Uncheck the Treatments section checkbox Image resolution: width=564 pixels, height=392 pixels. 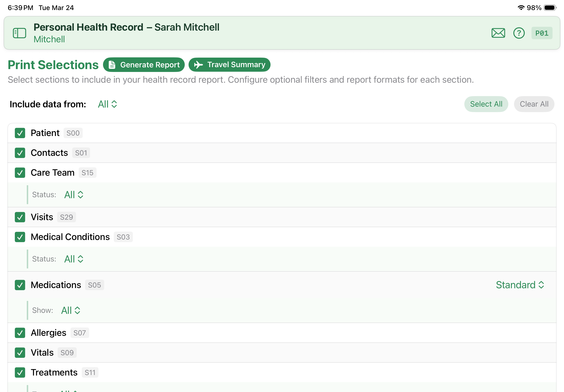coord(20,372)
